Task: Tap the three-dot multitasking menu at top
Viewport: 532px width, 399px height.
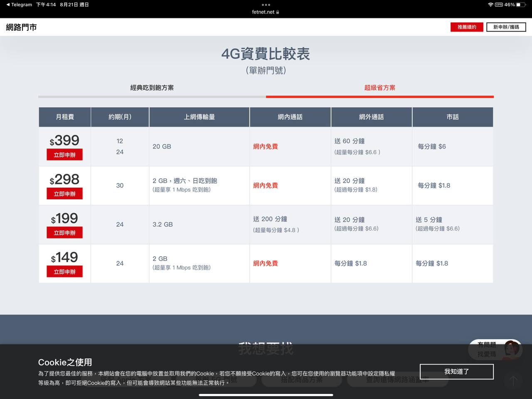Action: (266, 5)
